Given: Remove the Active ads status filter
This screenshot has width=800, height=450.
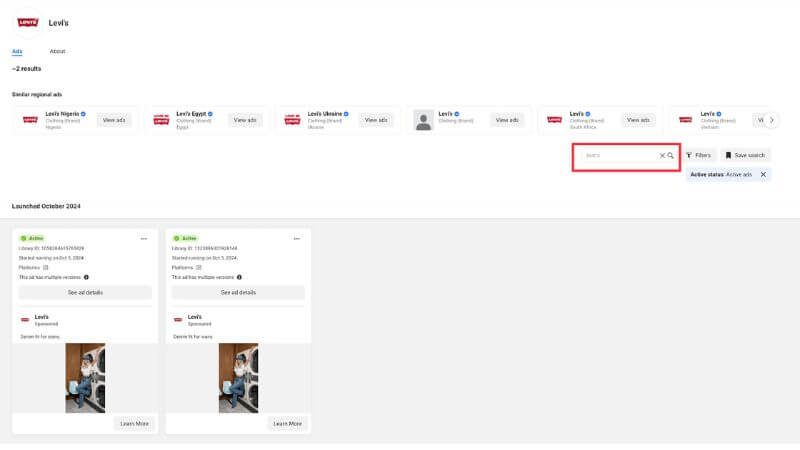Looking at the screenshot, I should 763,174.
